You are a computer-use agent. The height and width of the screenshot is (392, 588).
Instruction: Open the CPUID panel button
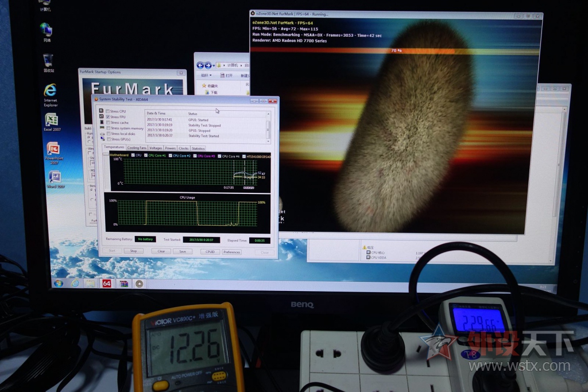[x=210, y=252]
